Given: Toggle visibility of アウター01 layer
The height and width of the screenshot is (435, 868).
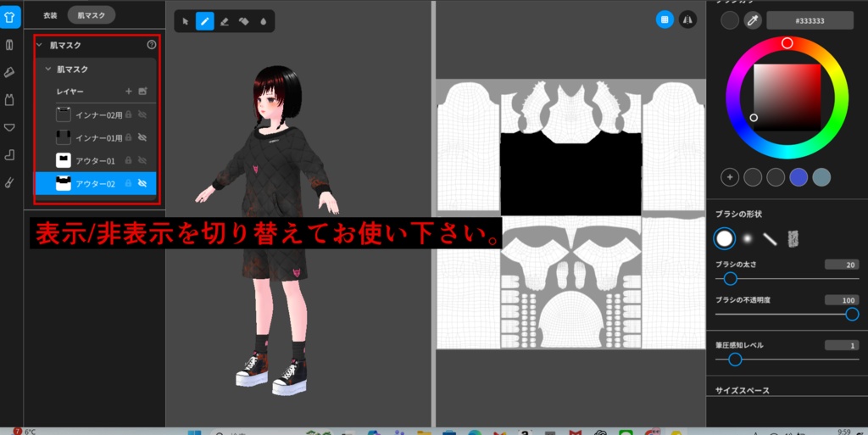Looking at the screenshot, I should 142,160.
